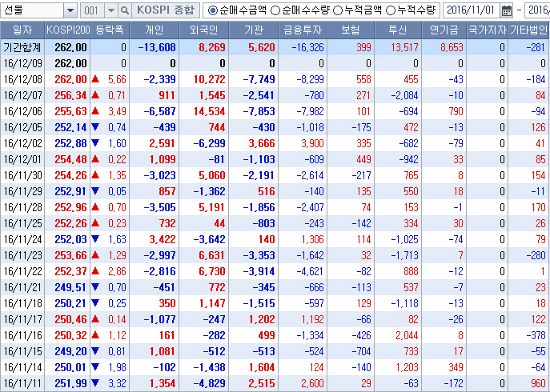Click 기타법인 value 960 in bottom row
Screen dimensions: 550x392
[539, 383]
